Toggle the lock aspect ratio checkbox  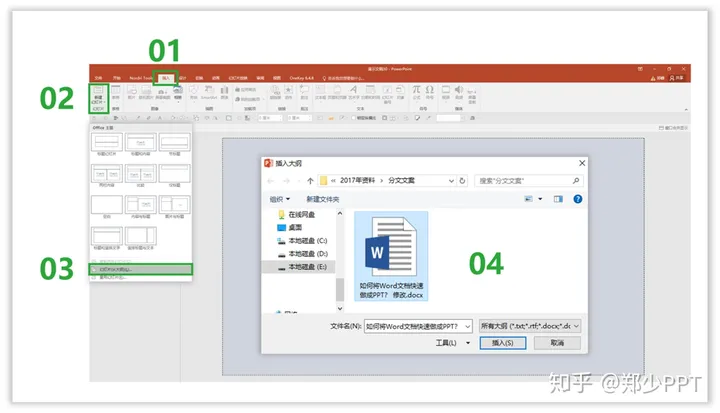coord(353,118)
